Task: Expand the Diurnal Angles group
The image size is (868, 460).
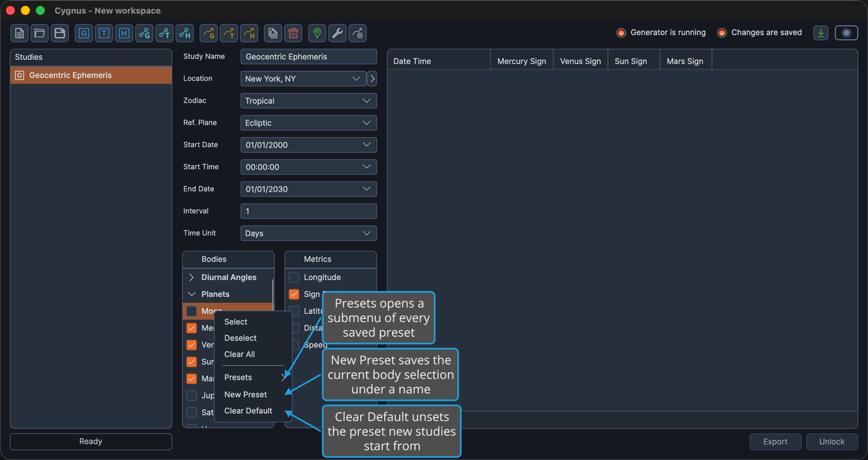Action: tap(192, 277)
